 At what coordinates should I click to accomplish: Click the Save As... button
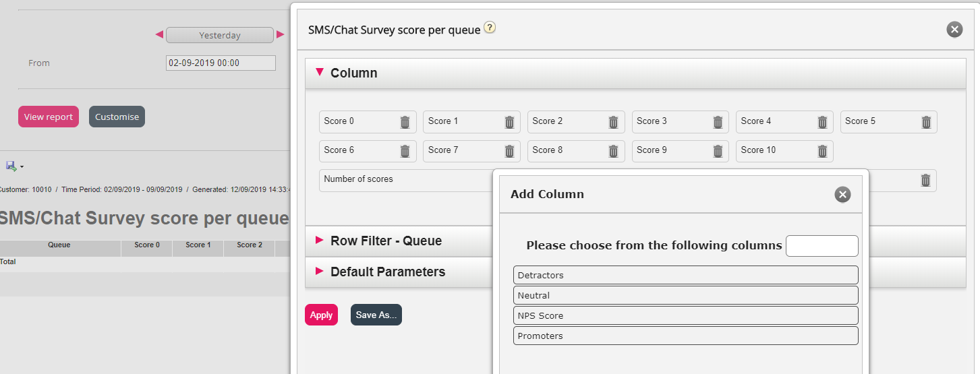[x=376, y=315]
